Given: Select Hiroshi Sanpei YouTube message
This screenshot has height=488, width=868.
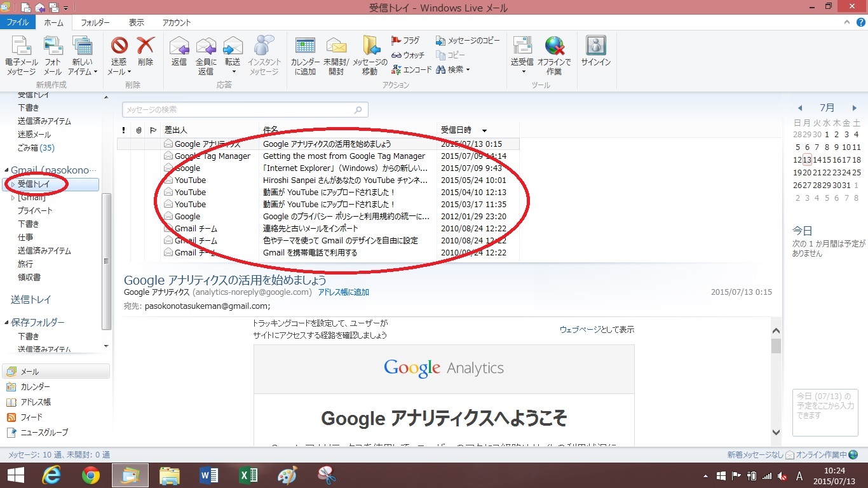Looking at the screenshot, I should point(318,180).
